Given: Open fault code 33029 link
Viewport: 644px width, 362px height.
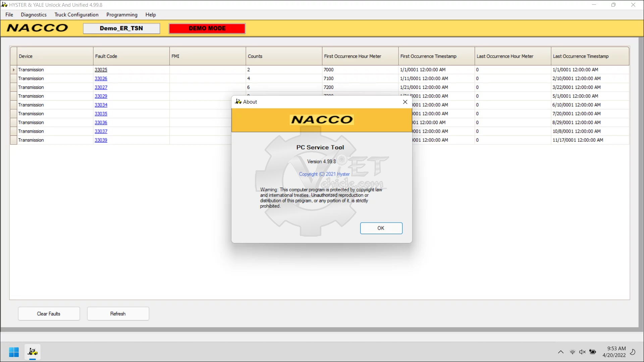Looking at the screenshot, I should 101,96.
